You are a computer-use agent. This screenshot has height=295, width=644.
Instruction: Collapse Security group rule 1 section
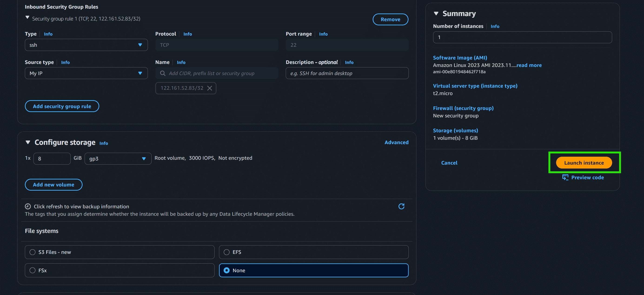coord(27,17)
